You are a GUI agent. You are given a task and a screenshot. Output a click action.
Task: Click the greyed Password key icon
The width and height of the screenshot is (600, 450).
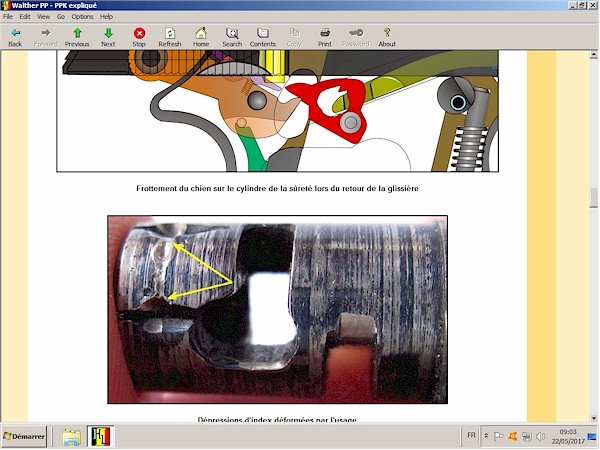click(356, 38)
